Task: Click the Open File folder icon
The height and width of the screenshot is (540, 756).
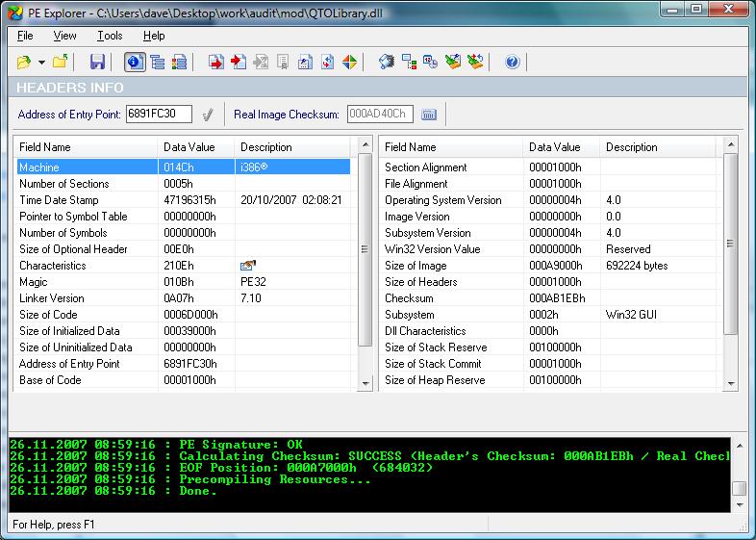Action: [x=24, y=62]
